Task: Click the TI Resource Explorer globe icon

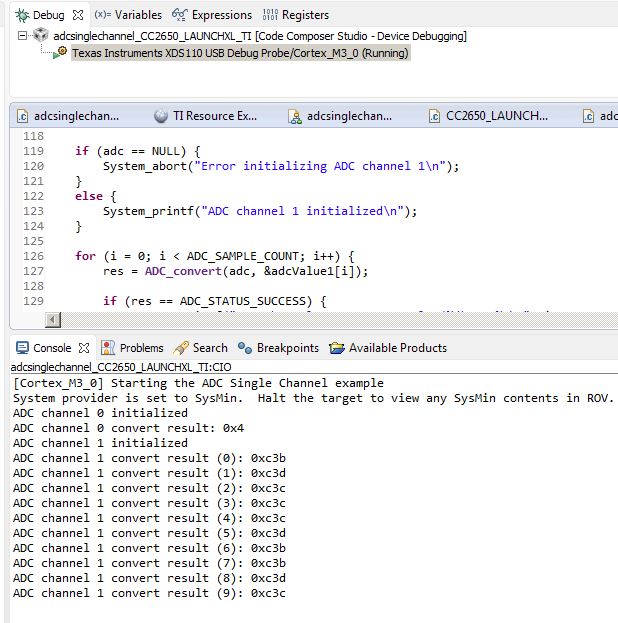Action: [x=161, y=116]
